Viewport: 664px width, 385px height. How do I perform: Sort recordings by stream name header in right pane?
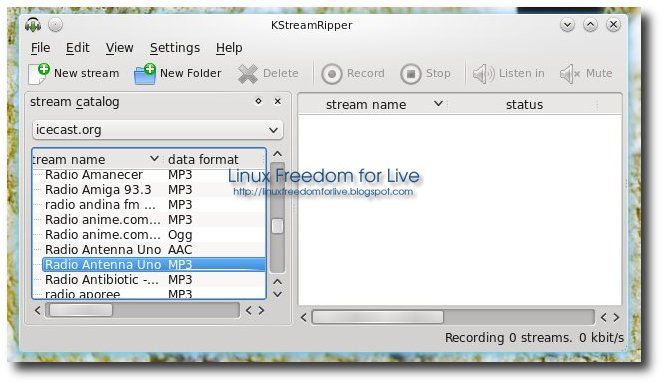pyautogui.click(x=374, y=105)
